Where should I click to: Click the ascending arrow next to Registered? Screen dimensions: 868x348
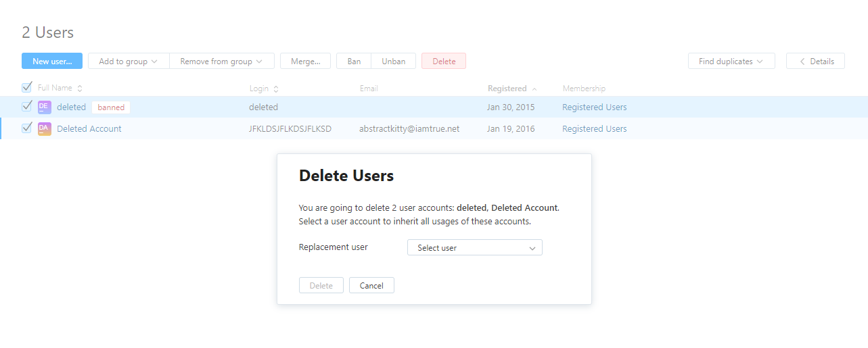pos(534,89)
